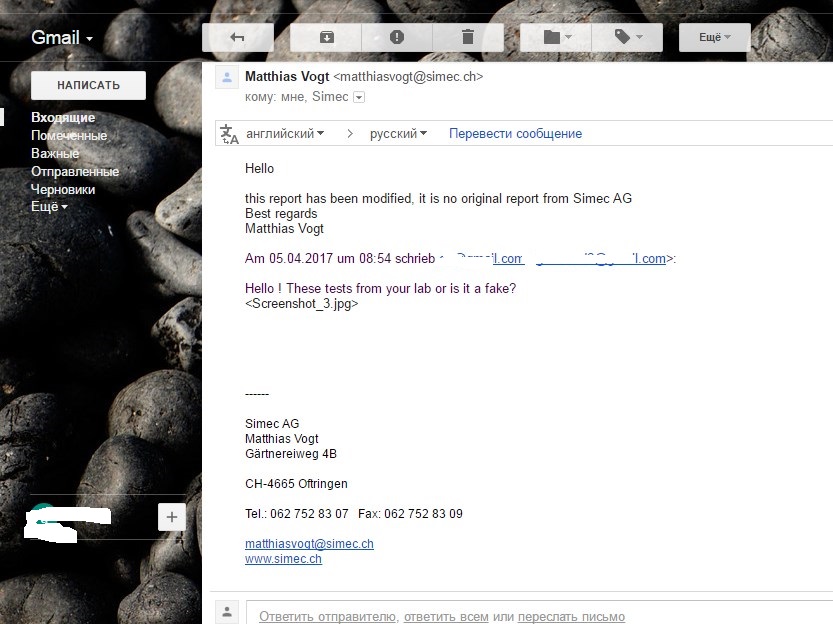Open the source language английский dropdown
This screenshot has width=833, height=624.
tap(285, 133)
